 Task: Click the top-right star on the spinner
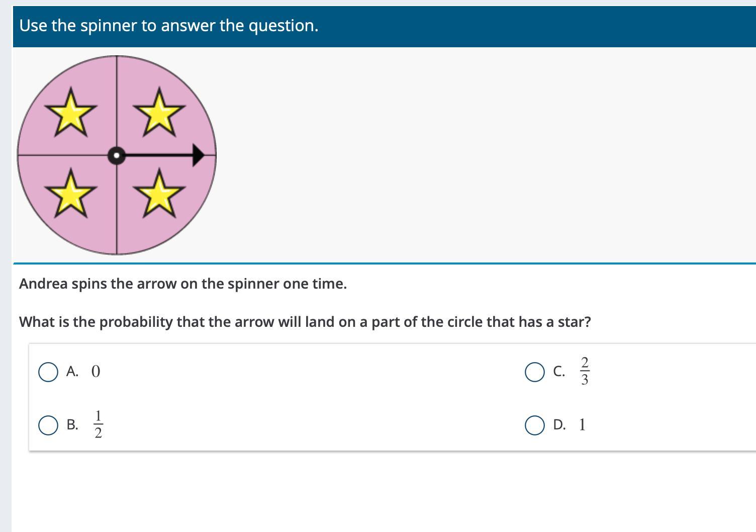159,112
